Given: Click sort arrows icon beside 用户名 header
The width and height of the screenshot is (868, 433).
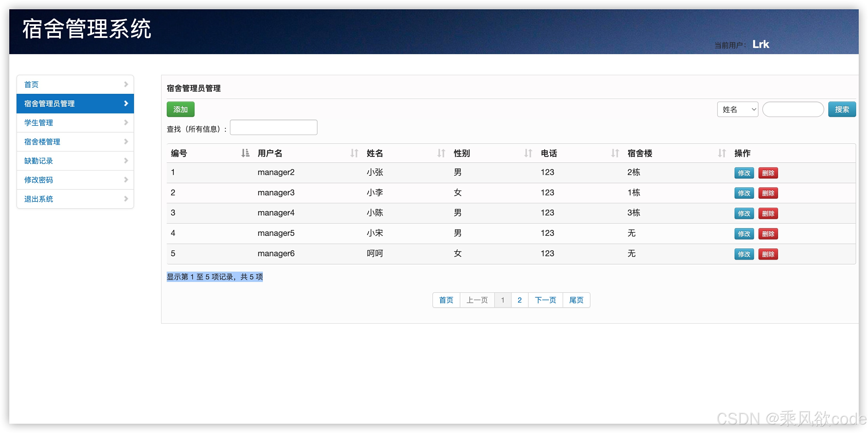Looking at the screenshot, I should pyautogui.click(x=354, y=153).
